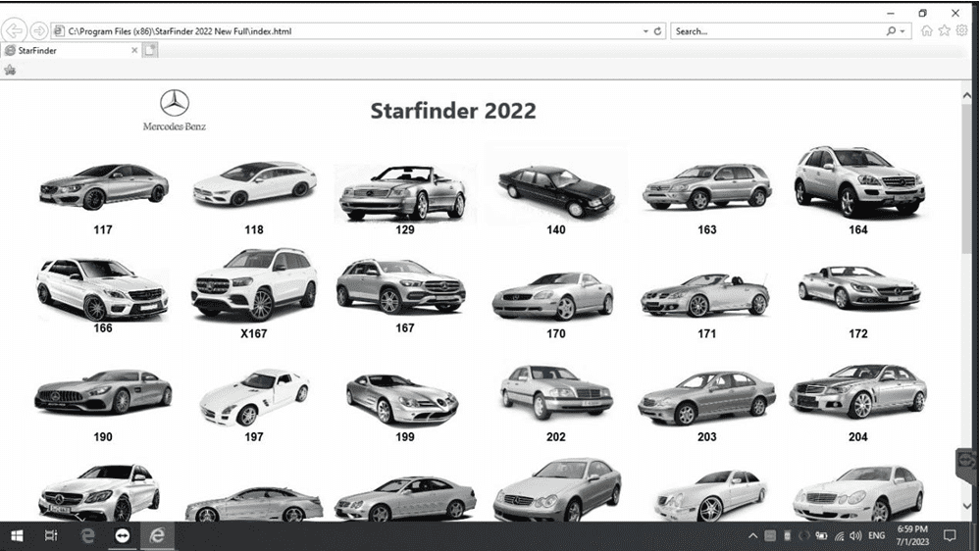Viewport: 980px width, 551px height.
Task: Click the scrollbar down arrow
Action: point(967,505)
